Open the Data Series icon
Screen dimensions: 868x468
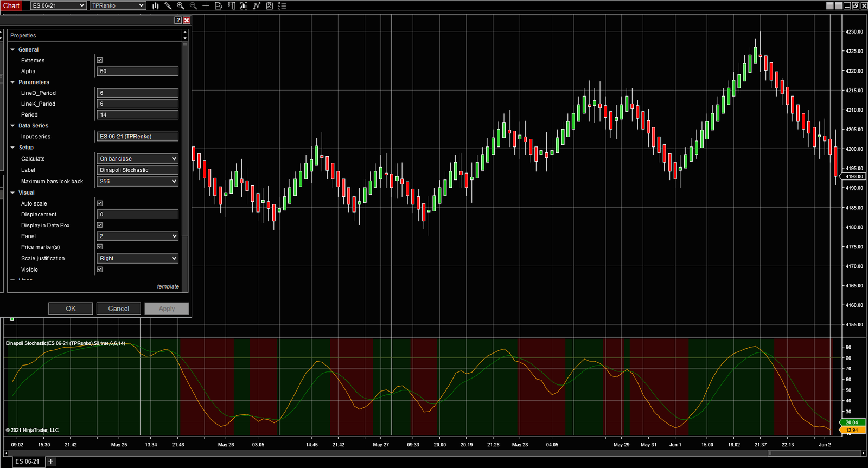[x=270, y=6]
